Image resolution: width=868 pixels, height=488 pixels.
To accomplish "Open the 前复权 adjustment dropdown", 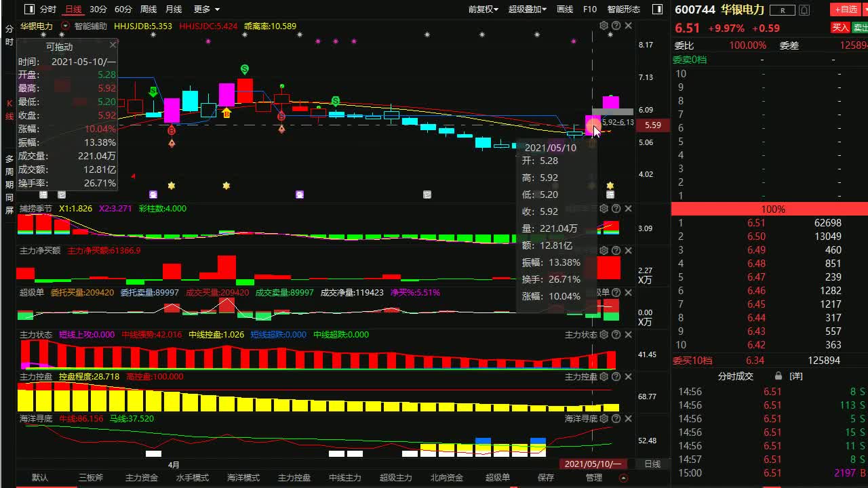I will [x=483, y=9].
